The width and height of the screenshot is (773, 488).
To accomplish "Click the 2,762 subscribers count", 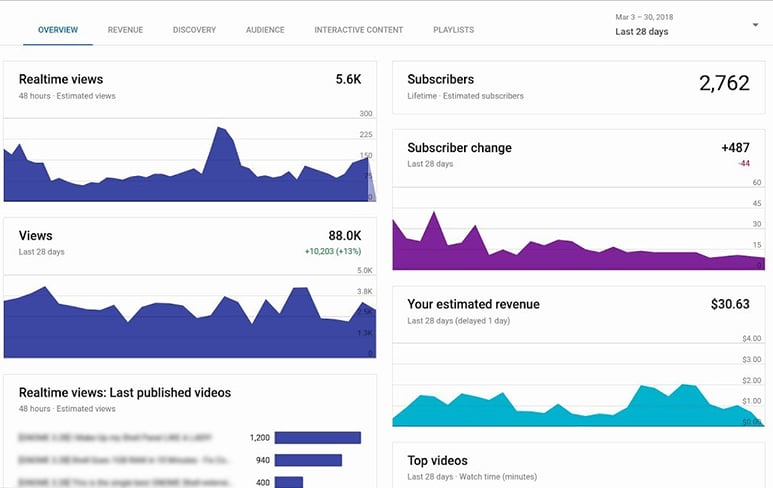I will pyautogui.click(x=725, y=84).
